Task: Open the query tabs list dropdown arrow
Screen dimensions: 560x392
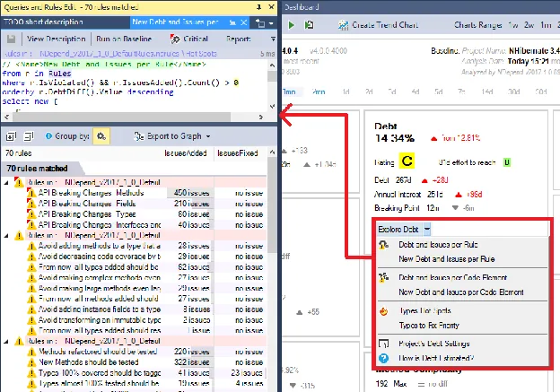Action: point(271,23)
